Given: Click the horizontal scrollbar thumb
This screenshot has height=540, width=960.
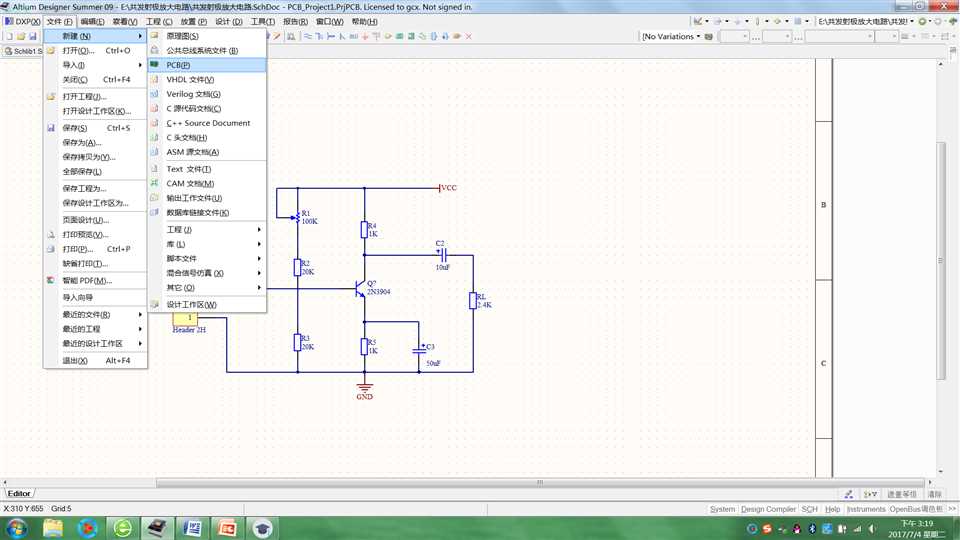Looking at the screenshot, I should [x=539, y=482].
